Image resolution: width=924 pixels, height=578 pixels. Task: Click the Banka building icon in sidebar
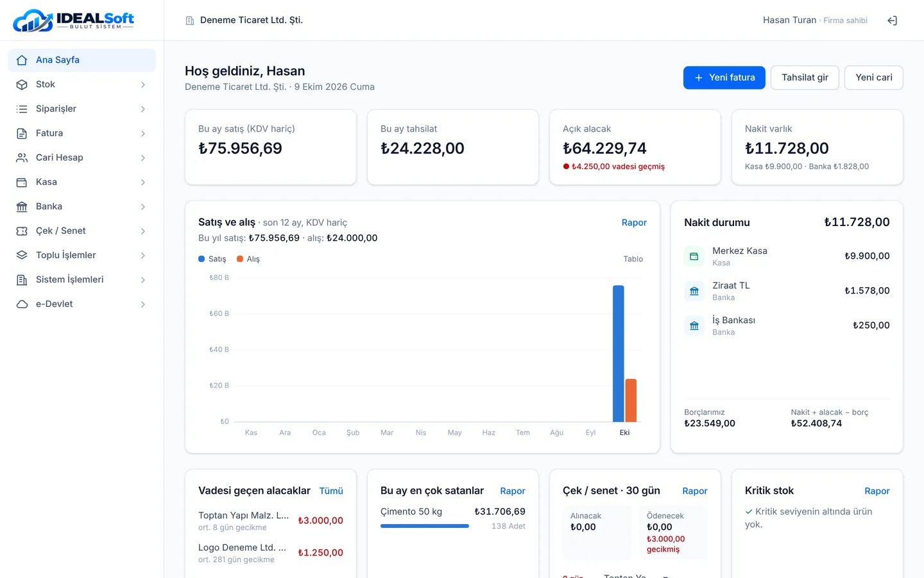pos(22,206)
